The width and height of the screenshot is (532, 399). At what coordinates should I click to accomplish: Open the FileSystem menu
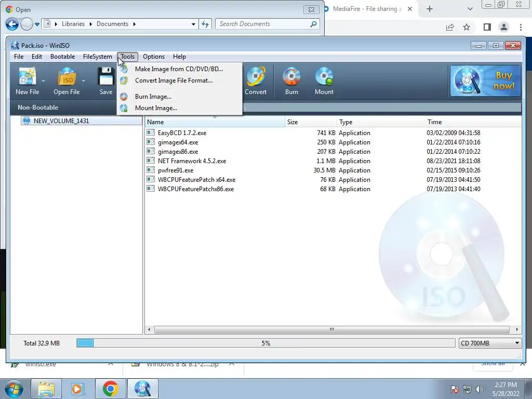pyautogui.click(x=97, y=57)
